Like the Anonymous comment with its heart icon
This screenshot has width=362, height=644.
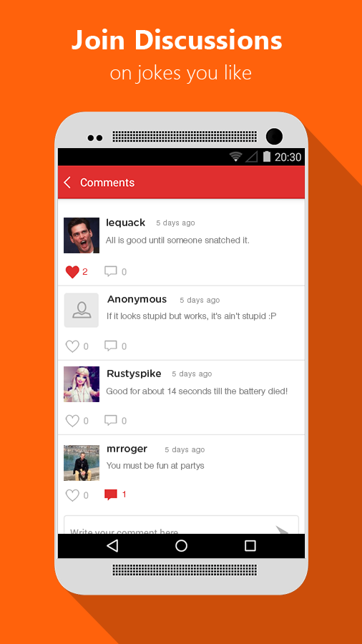[72, 346]
